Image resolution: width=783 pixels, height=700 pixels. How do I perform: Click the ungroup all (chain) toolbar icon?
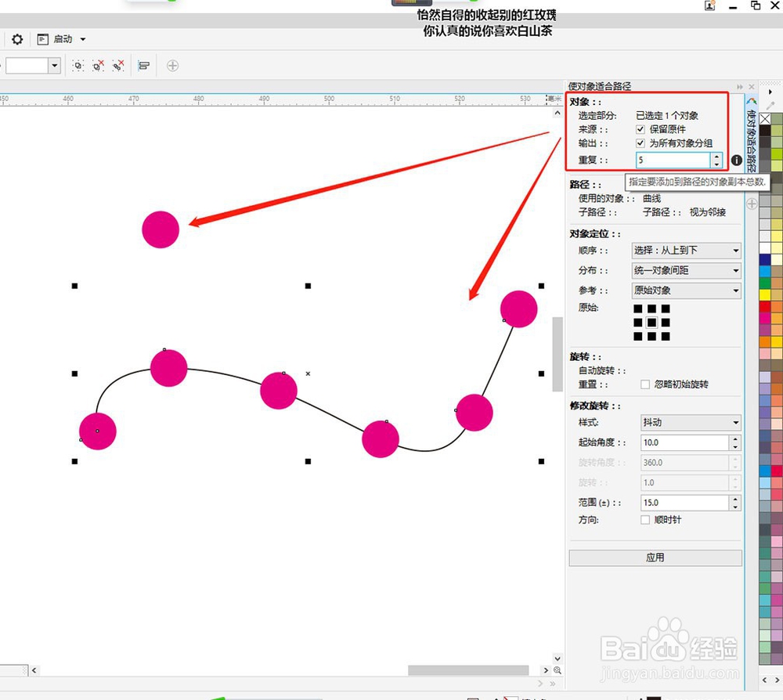118,66
